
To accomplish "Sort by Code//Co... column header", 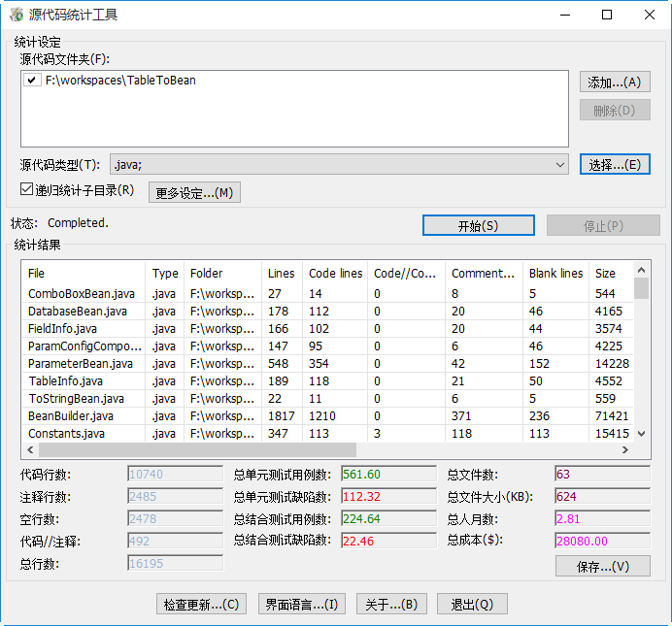I will pos(405,273).
